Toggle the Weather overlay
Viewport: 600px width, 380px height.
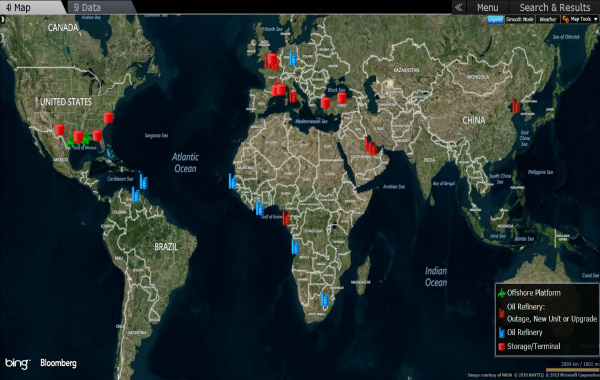547,19
